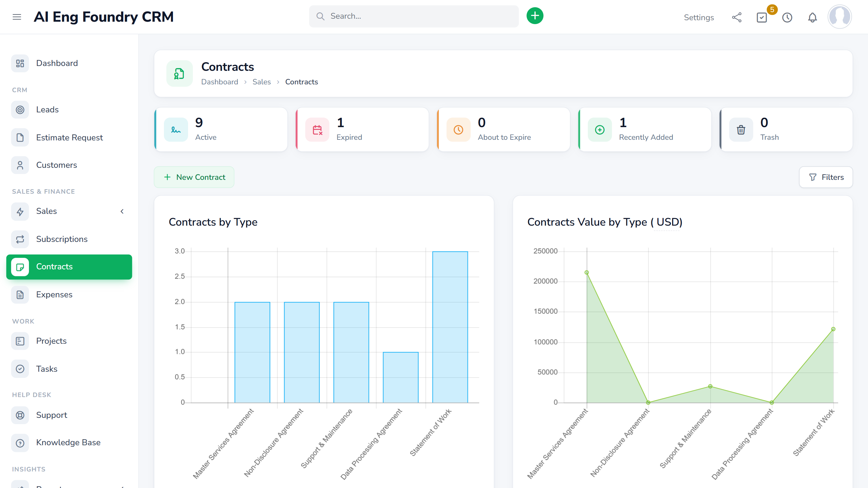Click Sales breadcrumb link
This screenshot has height=488, width=868.
(x=262, y=82)
